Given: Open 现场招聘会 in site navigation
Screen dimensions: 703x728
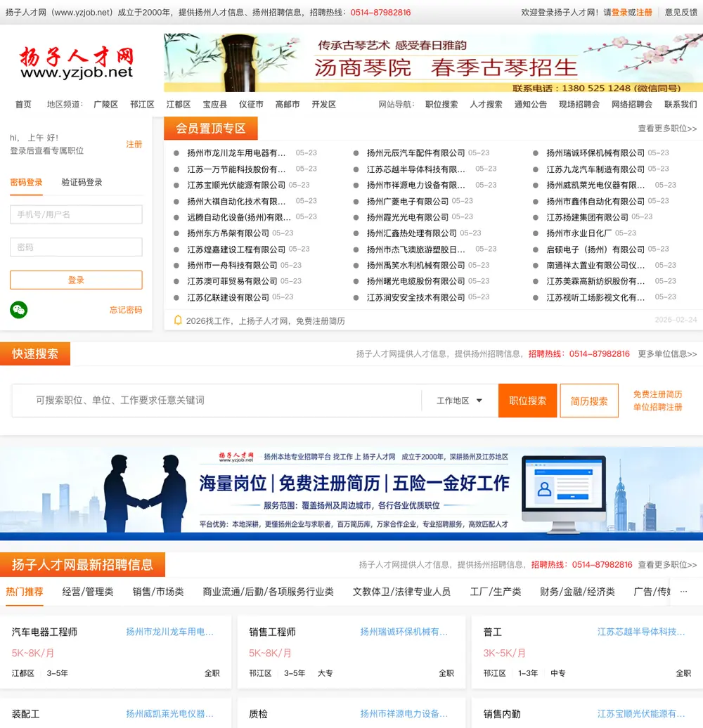Looking at the screenshot, I should pyautogui.click(x=579, y=105).
